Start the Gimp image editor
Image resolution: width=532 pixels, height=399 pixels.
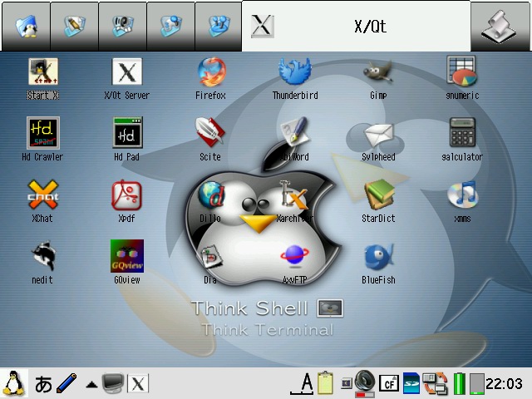378,73
